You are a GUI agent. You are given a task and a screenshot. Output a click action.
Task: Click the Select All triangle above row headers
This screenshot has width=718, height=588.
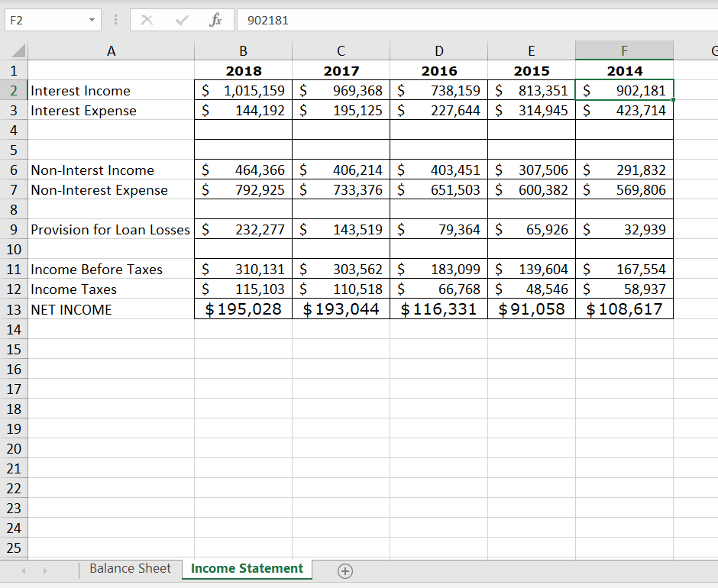18,50
